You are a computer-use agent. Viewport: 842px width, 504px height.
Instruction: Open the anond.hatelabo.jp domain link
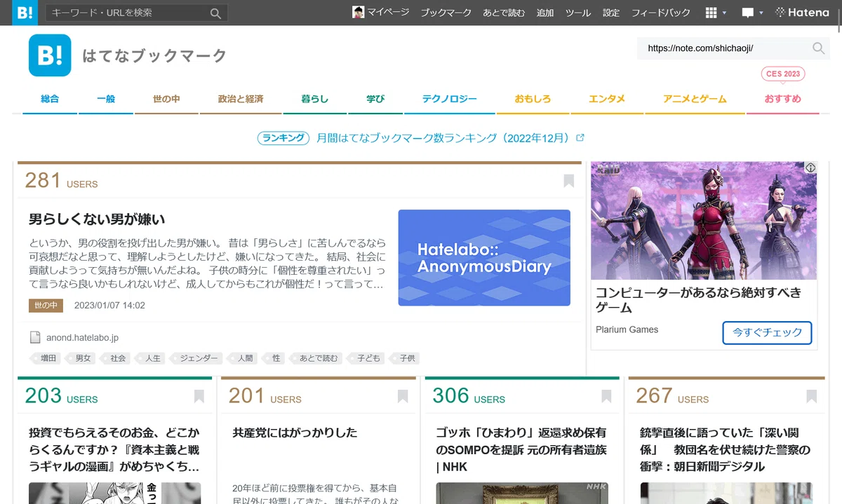click(x=82, y=338)
